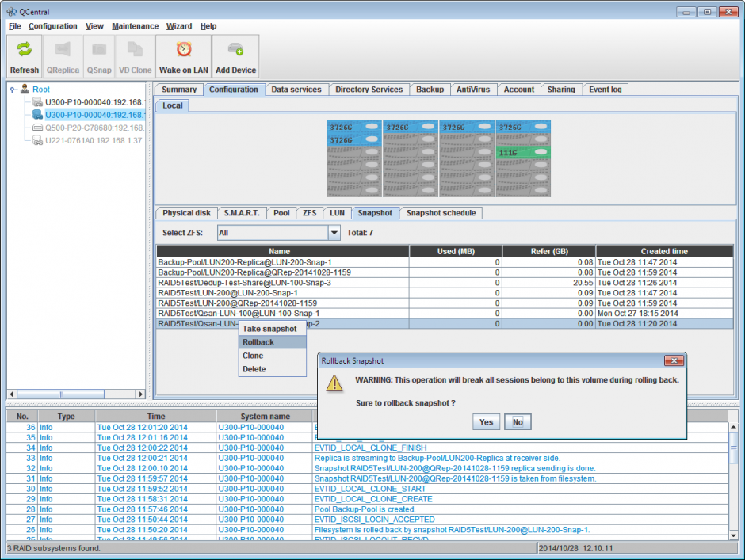Confirm rollback with the Yes button
Viewport: 745px width, 560px height.
(486, 421)
